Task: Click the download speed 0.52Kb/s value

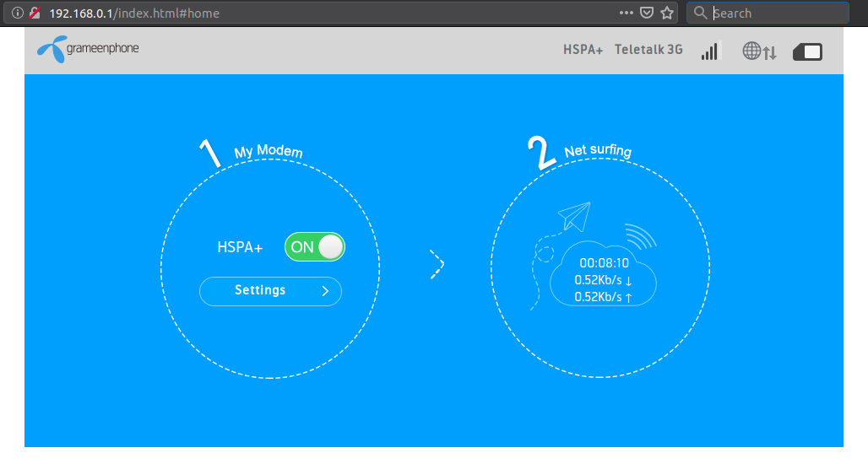Action: coord(599,280)
